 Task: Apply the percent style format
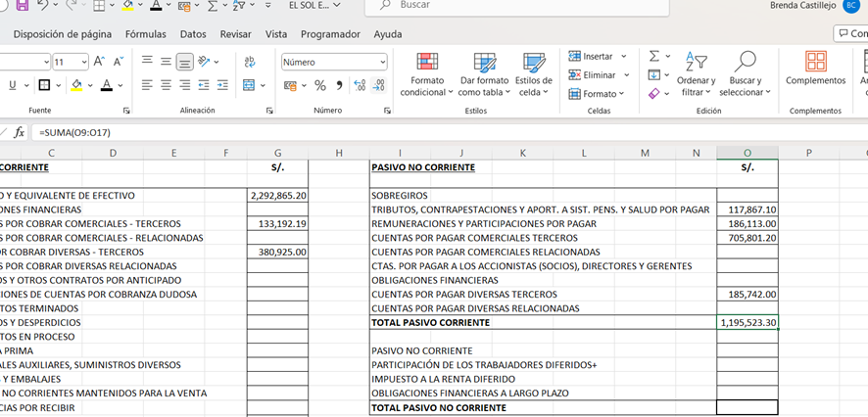click(320, 85)
